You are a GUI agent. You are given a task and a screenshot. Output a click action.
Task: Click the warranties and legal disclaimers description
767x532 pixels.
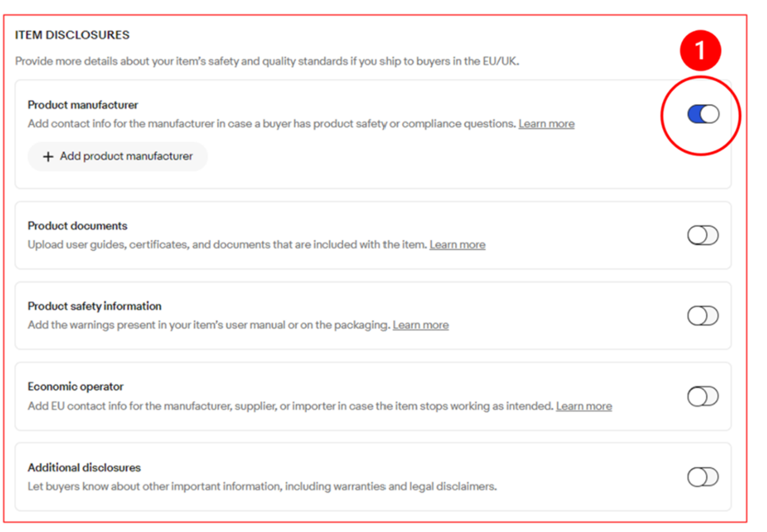click(262, 487)
